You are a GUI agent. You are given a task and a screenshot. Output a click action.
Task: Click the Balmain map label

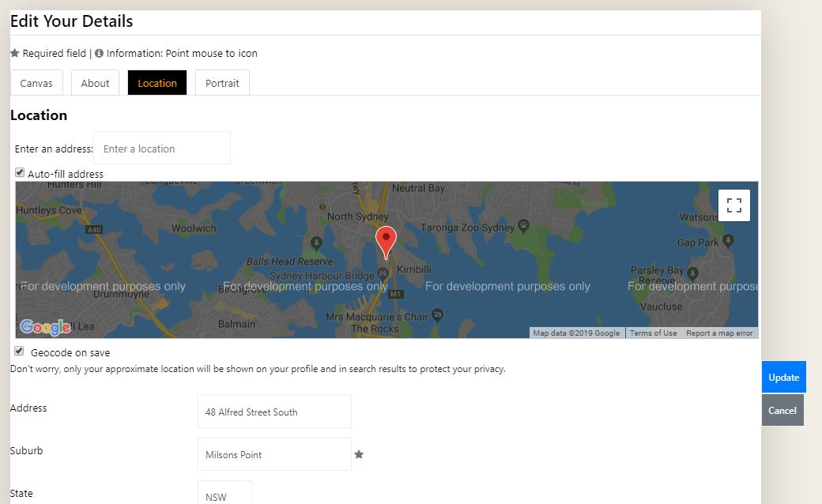pyautogui.click(x=236, y=324)
